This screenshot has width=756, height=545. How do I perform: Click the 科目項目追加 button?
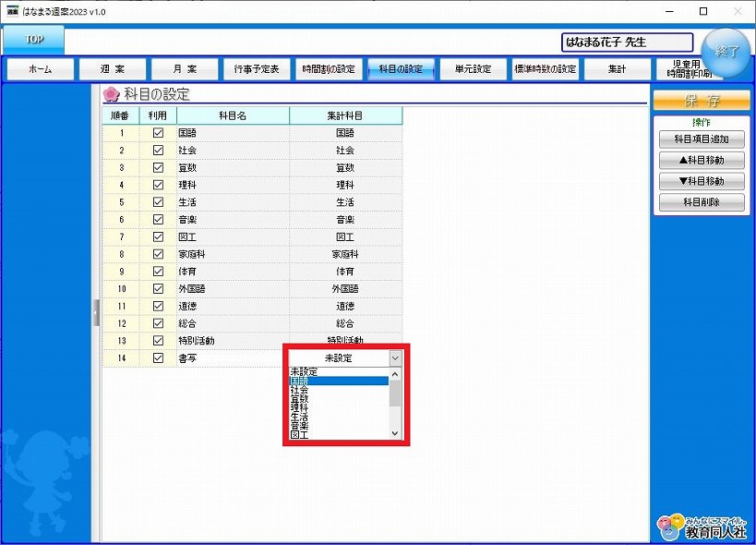click(x=702, y=139)
